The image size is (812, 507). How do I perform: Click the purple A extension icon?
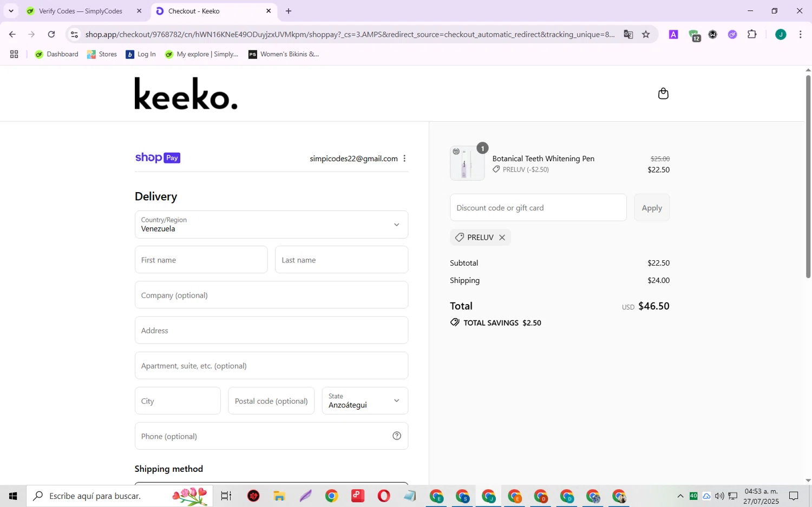[673, 34]
